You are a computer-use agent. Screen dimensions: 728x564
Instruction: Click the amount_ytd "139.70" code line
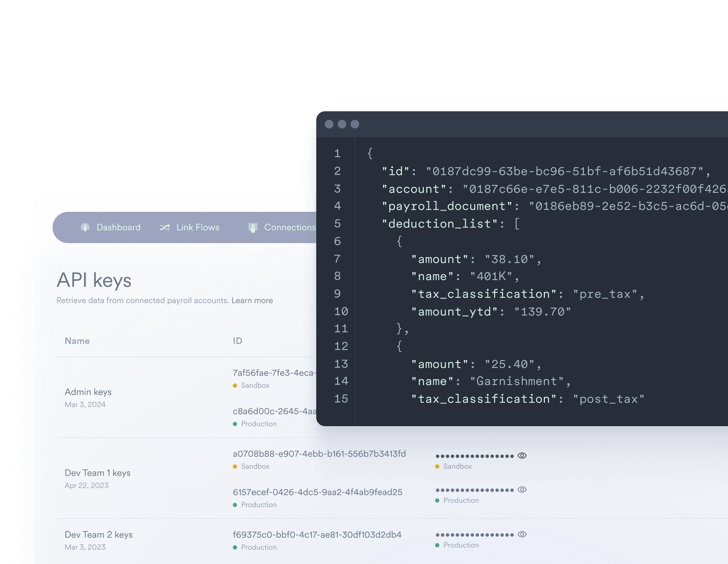491,311
